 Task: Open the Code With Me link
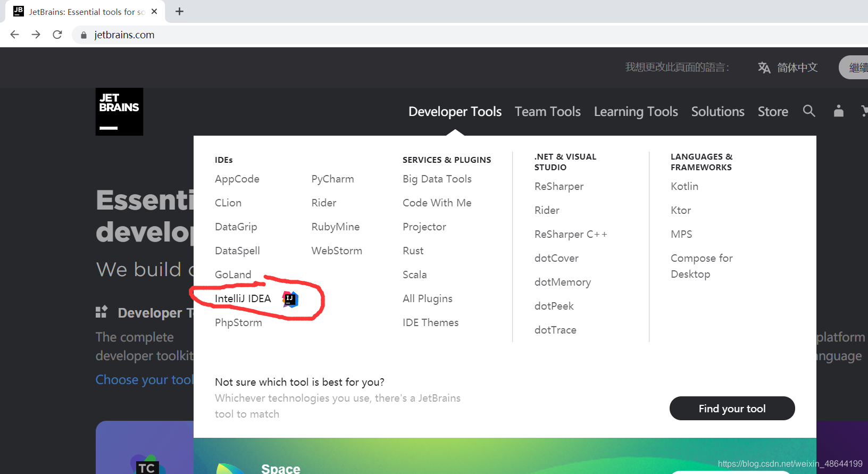(437, 203)
